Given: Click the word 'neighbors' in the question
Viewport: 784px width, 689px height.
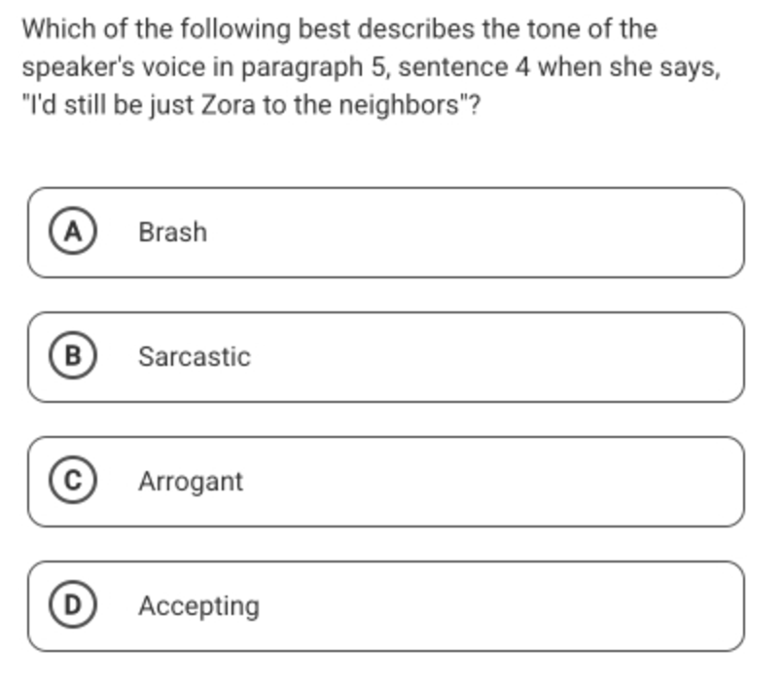Looking at the screenshot, I should tap(399, 105).
